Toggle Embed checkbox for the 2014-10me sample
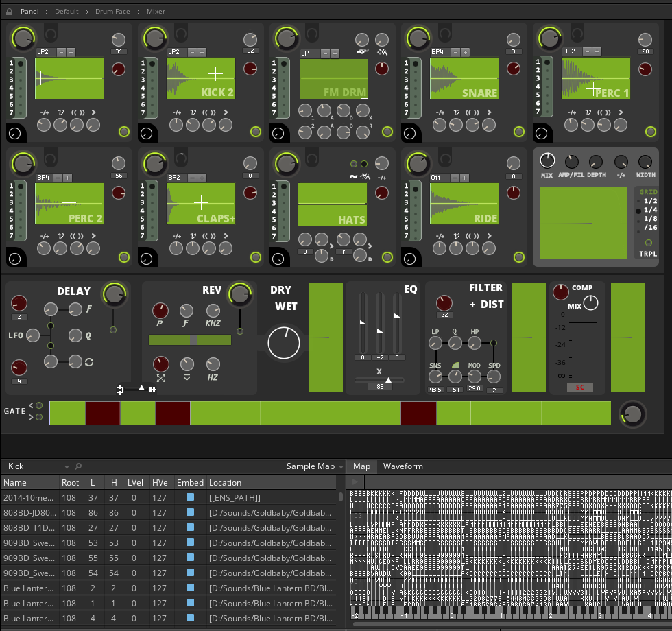 pyautogui.click(x=190, y=497)
